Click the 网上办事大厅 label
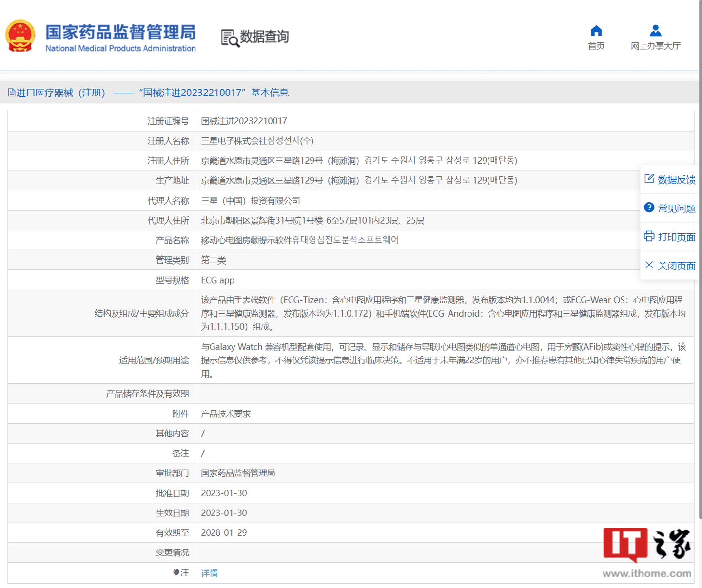Viewport: 702px width, 588px height. (x=656, y=46)
